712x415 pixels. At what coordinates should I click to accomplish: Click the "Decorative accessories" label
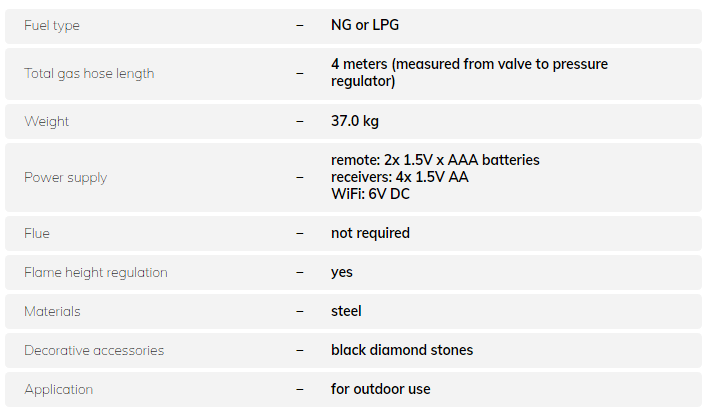[x=94, y=350]
